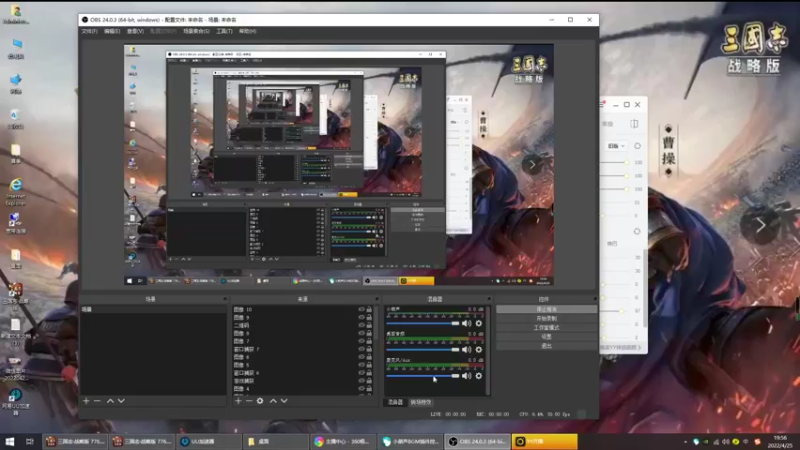Open the 编辑(E) menu
800x450 pixels.
coord(112,32)
